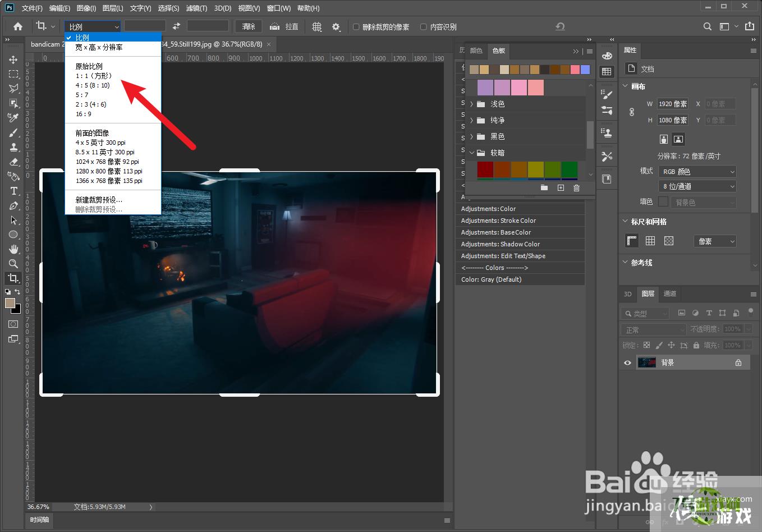
Task: Expand the 浅色 swatch folder
Action: 471,104
